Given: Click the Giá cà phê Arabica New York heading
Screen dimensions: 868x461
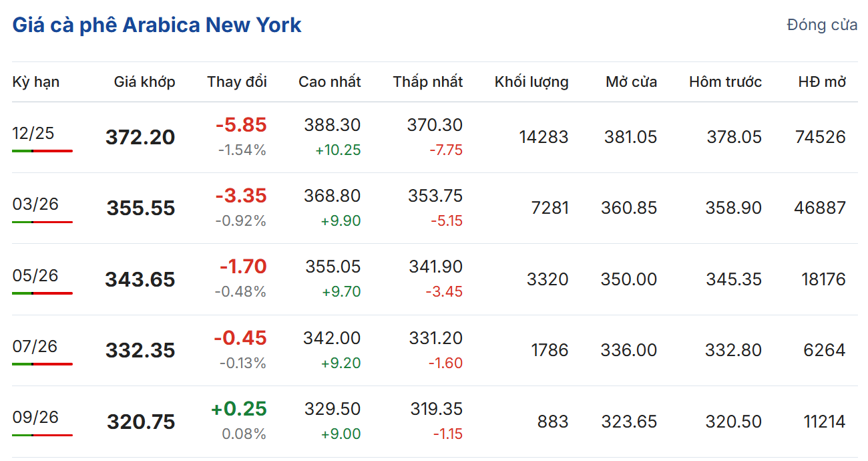Looking at the screenshot, I should [157, 25].
